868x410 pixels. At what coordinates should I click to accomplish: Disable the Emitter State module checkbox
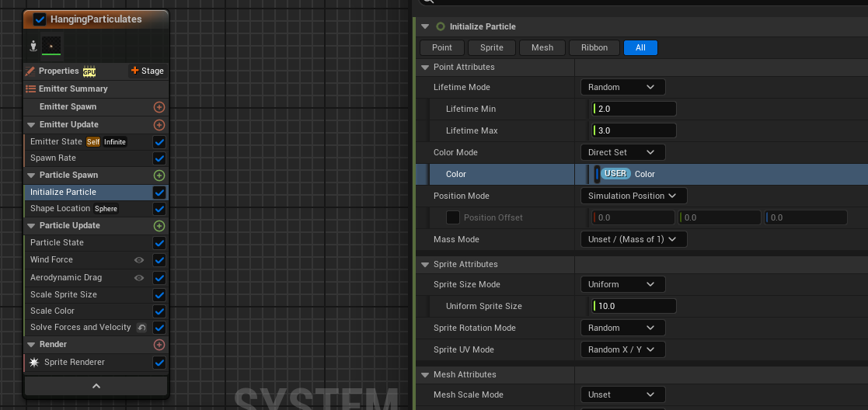click(x=159, y=142)
